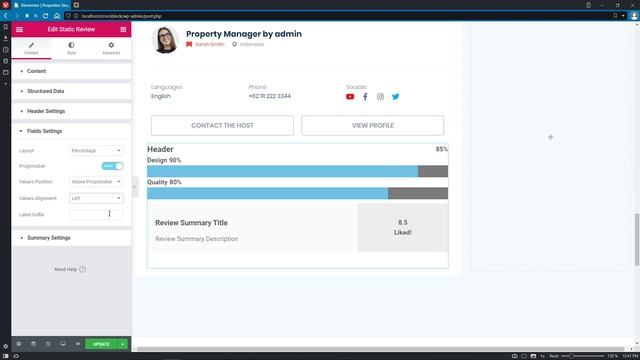Switch to the Style tab

tap(71, 48)
